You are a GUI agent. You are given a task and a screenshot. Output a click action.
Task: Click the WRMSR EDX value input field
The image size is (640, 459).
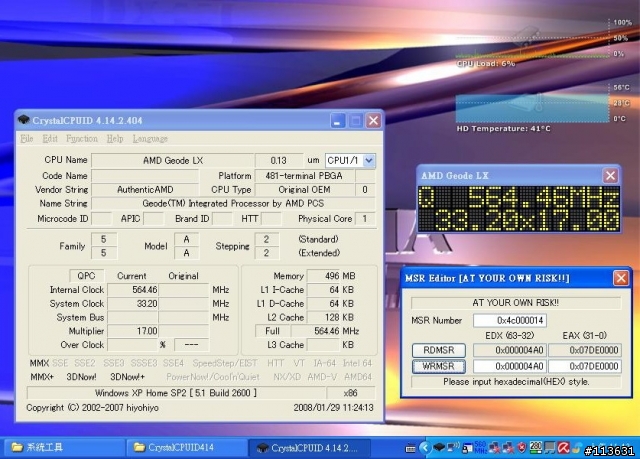(x=509, y=366)
